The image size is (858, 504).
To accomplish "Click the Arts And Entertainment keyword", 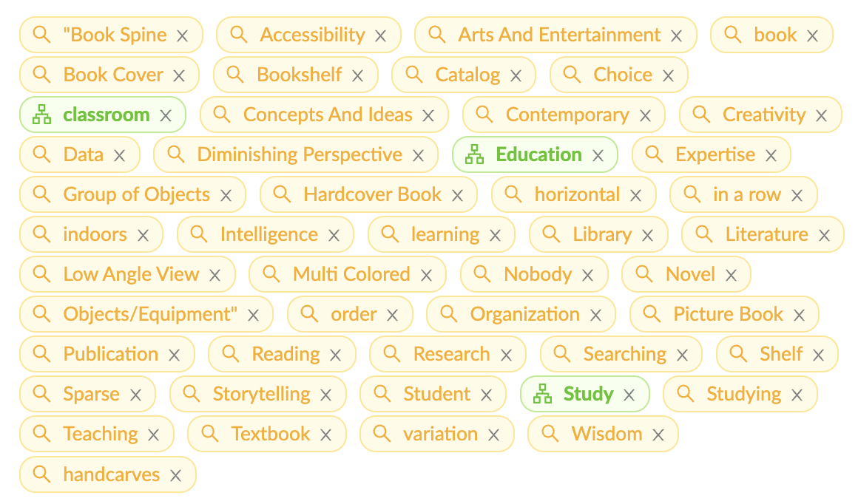I will (x=559, y=35).
